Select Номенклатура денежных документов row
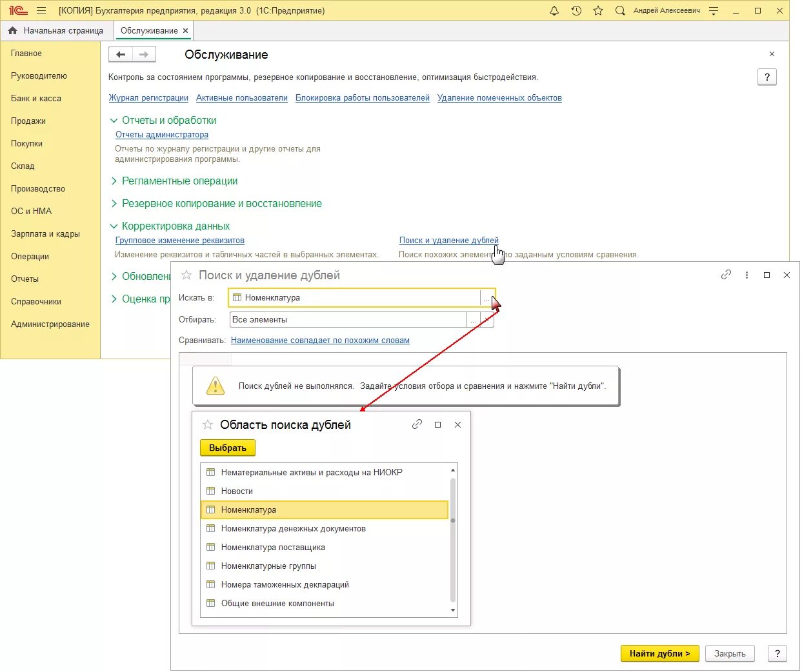This screenshot has width=802, height=672. (x=325, y=529)
